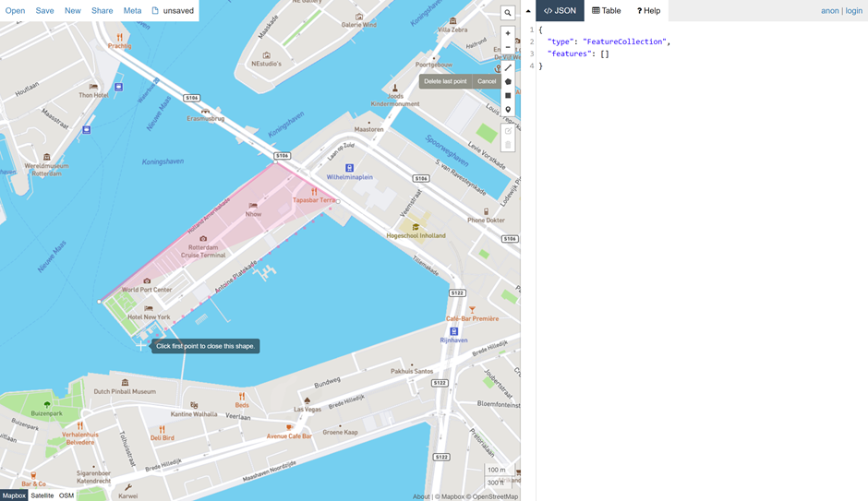Switch to the Table tab
This screenshot has height=501, width=868.
tap(607, 11)
